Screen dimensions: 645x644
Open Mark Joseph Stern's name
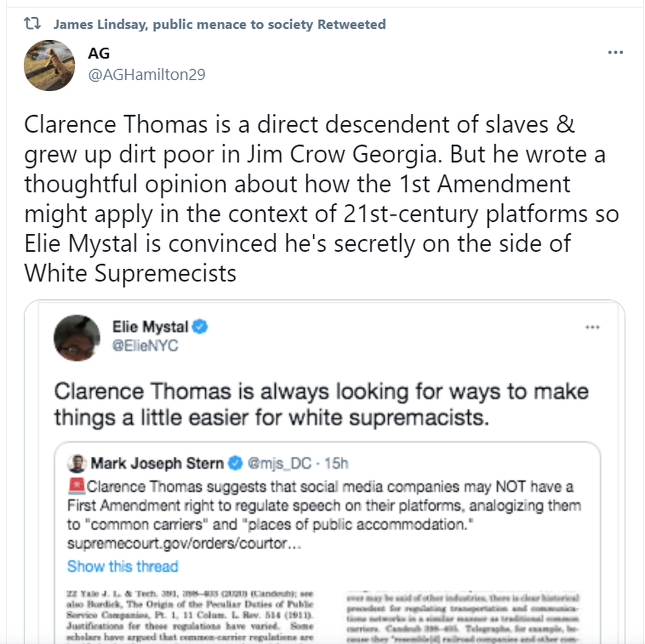158,463
